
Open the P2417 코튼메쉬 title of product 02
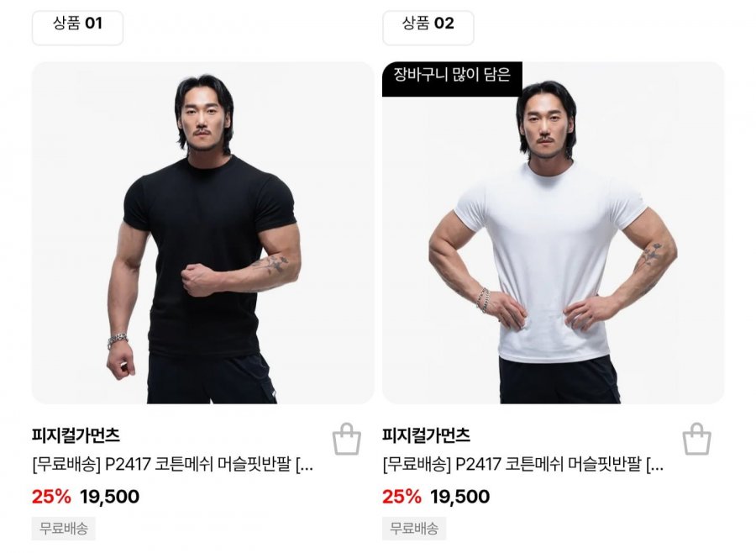(x=523, y=465)
